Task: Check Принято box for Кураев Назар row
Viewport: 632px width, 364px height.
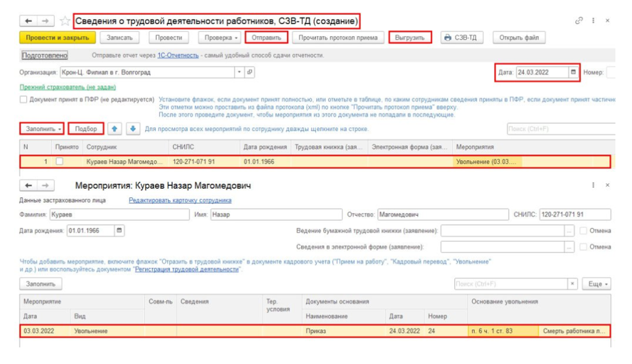Action: click(60, 162)
